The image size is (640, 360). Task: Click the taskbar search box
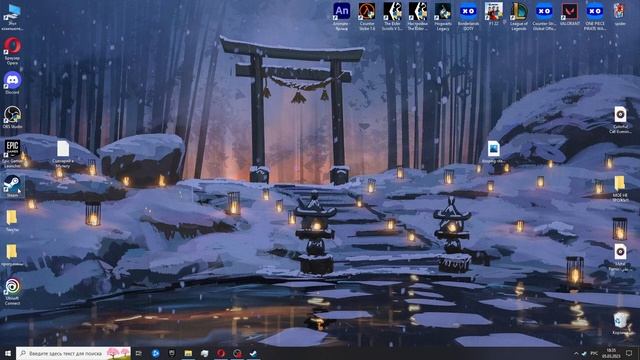coord(73,353)
